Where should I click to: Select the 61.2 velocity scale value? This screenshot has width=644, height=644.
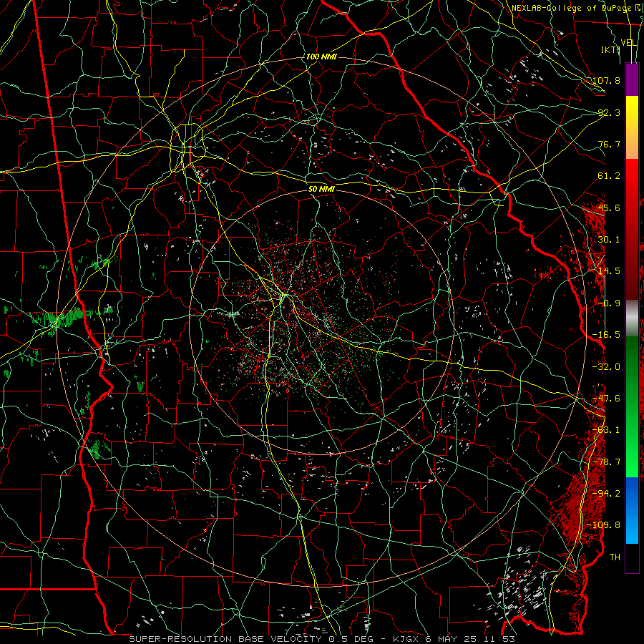point(609,176)
